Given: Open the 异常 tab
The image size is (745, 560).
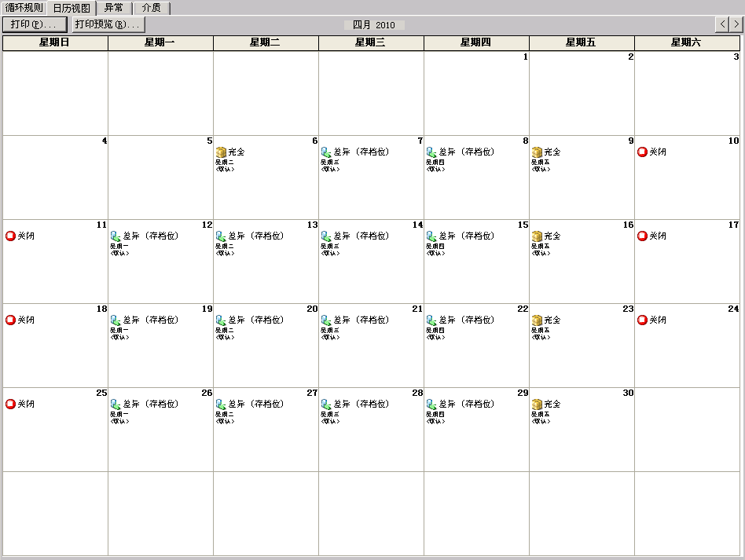Looking at the screenshot, I should [x=114, y=8].
